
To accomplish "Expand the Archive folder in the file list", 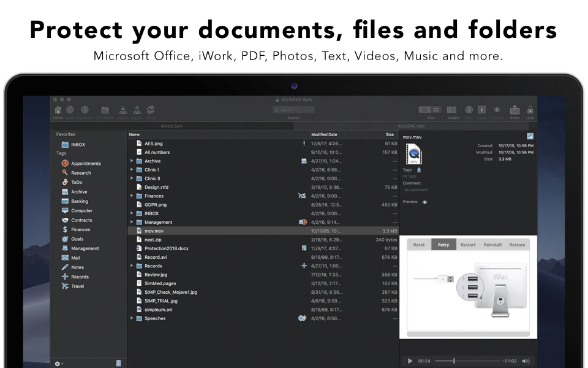I will coord(132,161).
